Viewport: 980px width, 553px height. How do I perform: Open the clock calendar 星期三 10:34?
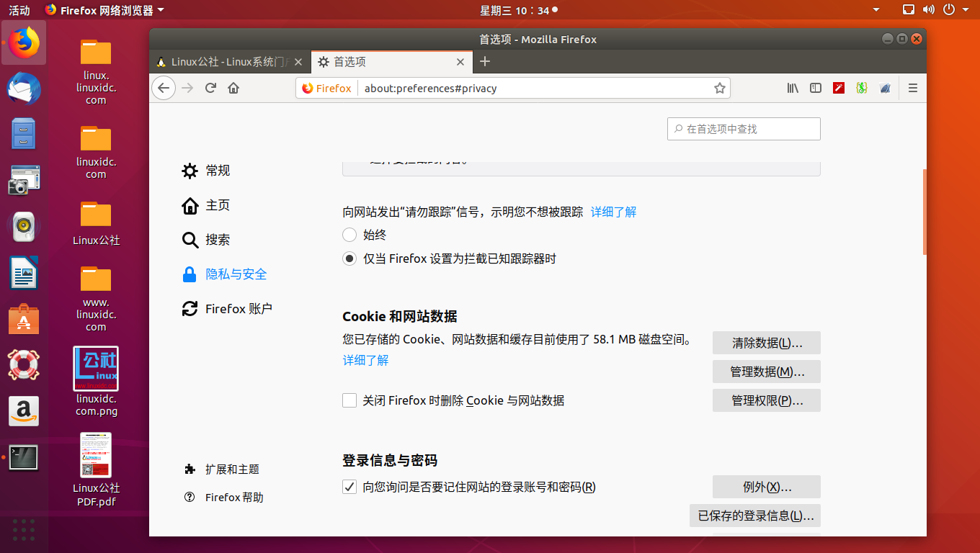pyautogui.click(x=518, y=10)
